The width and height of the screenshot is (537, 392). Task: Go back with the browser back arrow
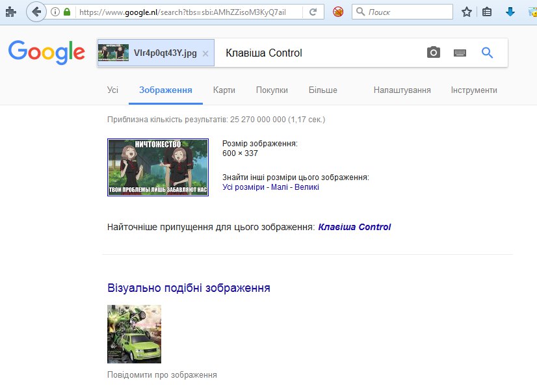36,12
